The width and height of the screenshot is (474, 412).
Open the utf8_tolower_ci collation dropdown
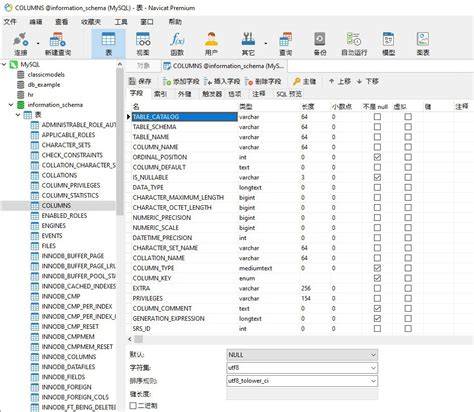tap(302, 381)
